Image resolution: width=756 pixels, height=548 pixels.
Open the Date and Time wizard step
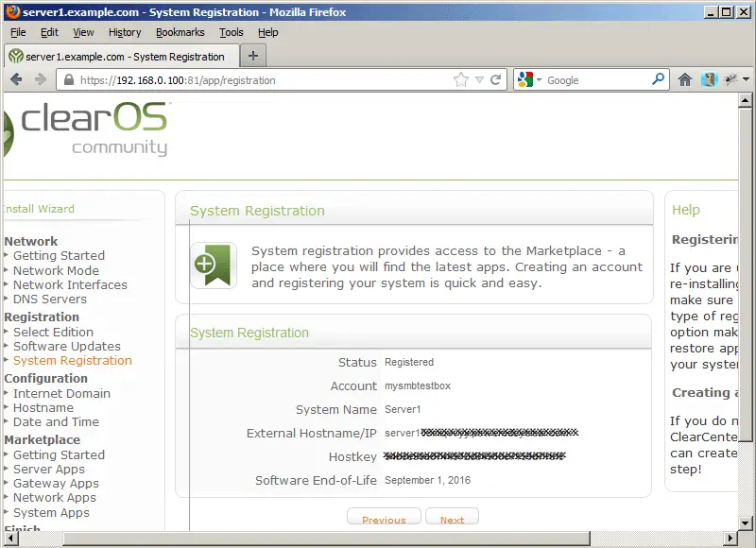click(x=56, y=421)
